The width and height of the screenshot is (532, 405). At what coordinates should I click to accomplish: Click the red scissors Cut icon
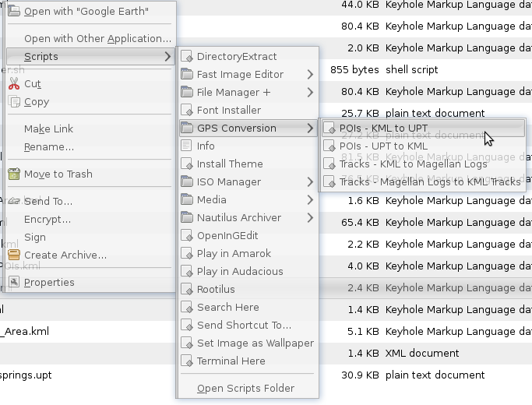[x=14, y=83]
